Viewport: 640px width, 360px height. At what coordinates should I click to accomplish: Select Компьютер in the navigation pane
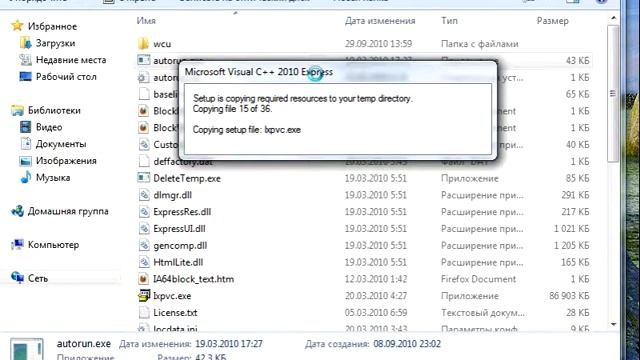(x=53, y=244)
